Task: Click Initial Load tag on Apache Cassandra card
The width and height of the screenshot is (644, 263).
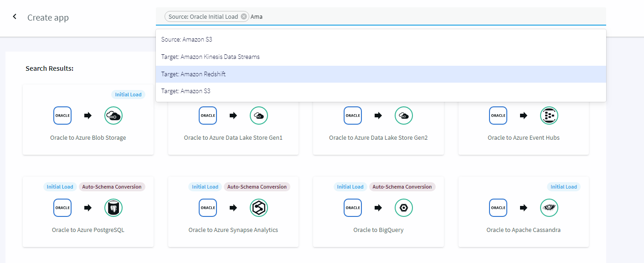Action: click(564, 187)
